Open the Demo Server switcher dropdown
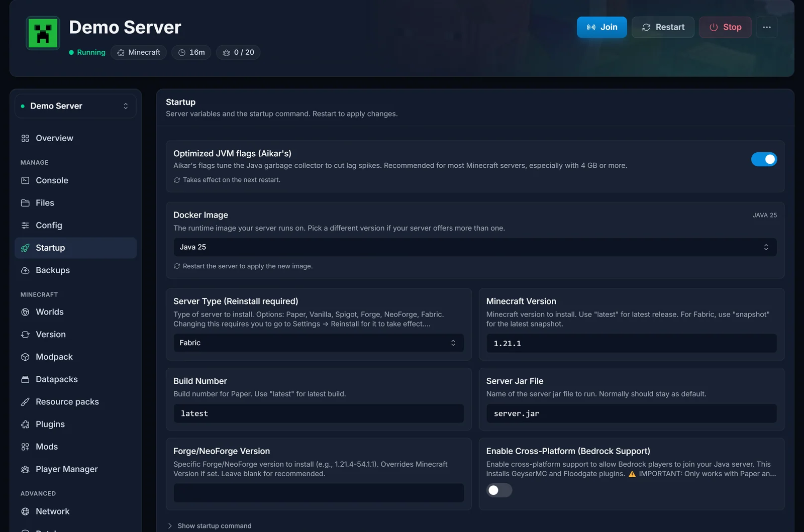 pos(75,106)
